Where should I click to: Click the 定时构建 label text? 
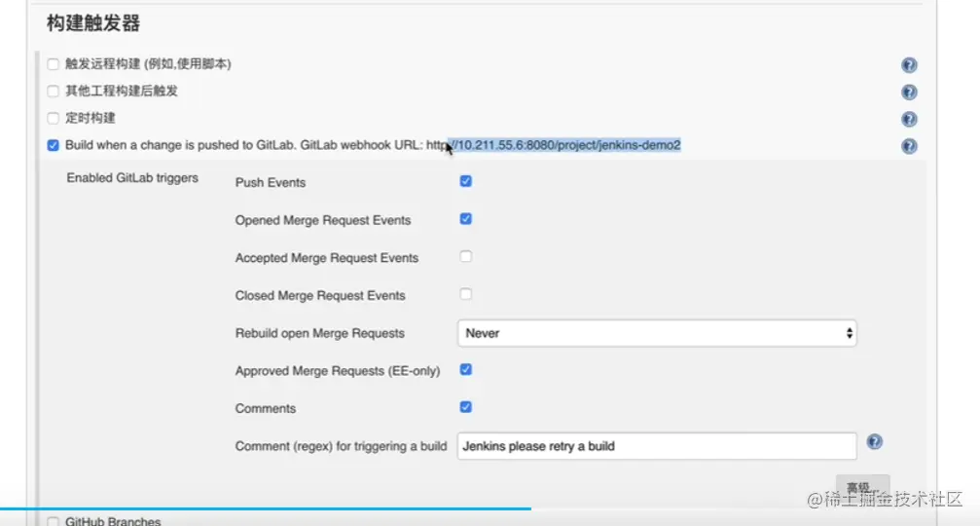tap(90, 118)
